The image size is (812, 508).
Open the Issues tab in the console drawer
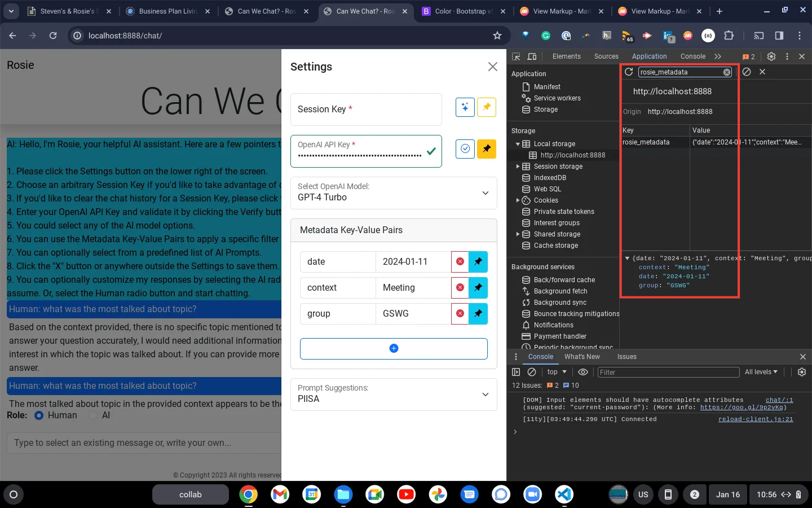click(x=626, y=357)
